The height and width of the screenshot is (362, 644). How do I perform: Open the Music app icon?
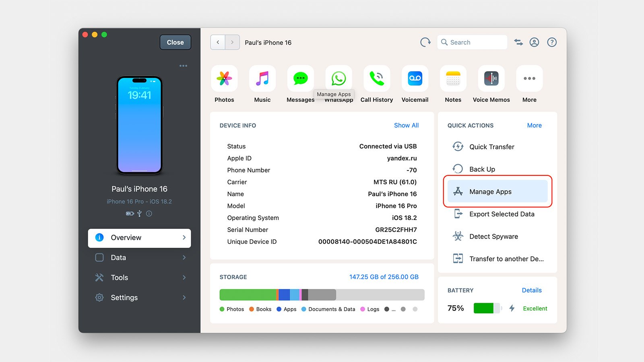coord(262,78)
